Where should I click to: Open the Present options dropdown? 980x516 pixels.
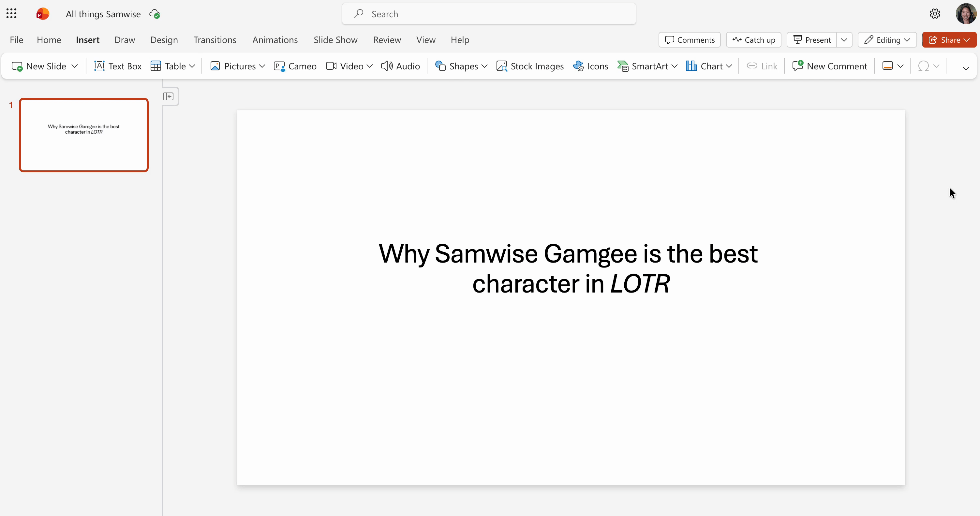pyautogui.click(x=844, y=40)
